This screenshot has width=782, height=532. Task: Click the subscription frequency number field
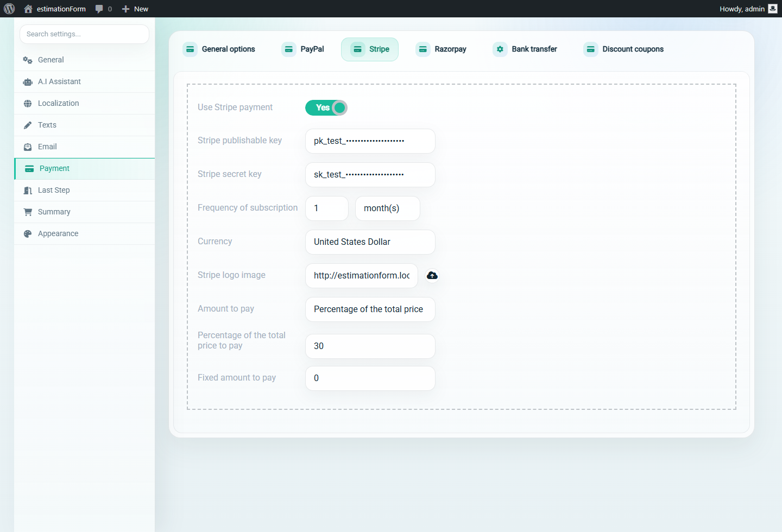(327, 208)
